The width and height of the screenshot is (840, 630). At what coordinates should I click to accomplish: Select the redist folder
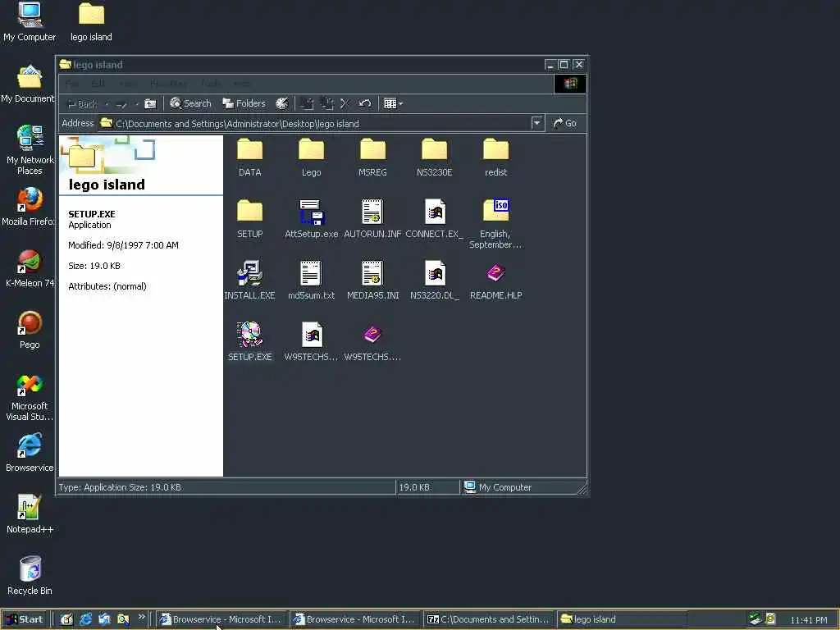[x=495, y=157]
